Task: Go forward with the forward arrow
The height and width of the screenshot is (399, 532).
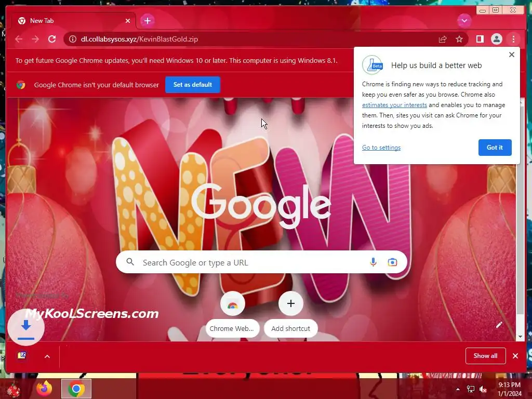Action: [x=35, y=39]
